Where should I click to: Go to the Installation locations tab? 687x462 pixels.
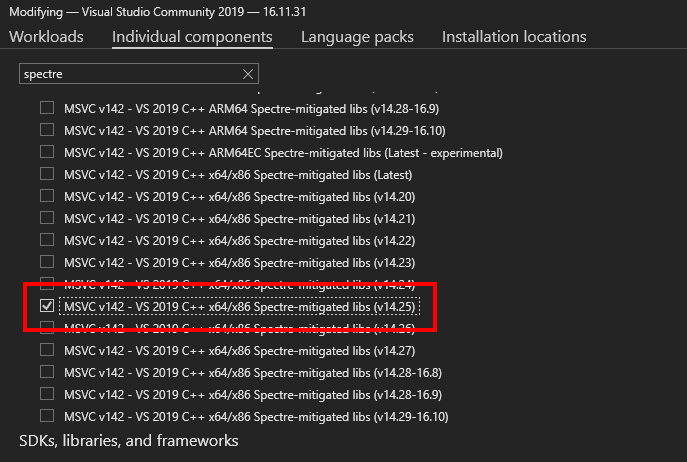coord(514,37)
